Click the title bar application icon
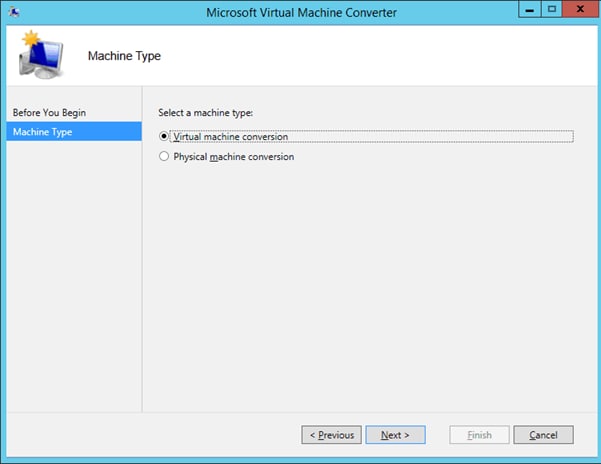601x464 pixels. (x=15, y=12)
